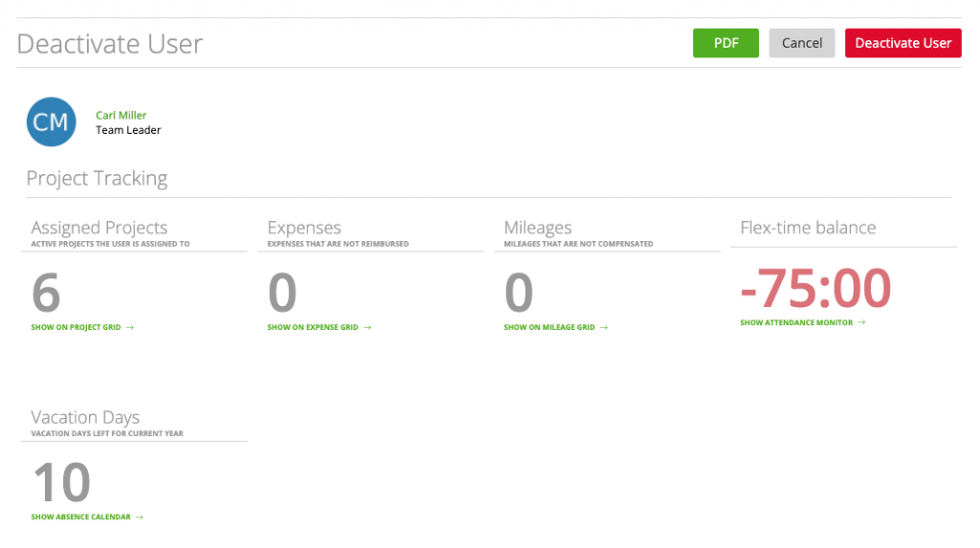Viewport: 980px width, 548px height.
Task: Click the Cancel button
Action: (802, 43)
